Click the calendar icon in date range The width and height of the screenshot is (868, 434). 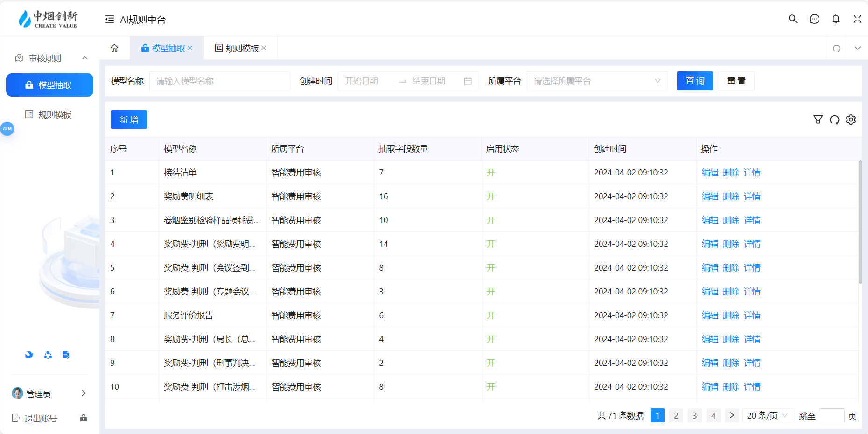point(468,81)
